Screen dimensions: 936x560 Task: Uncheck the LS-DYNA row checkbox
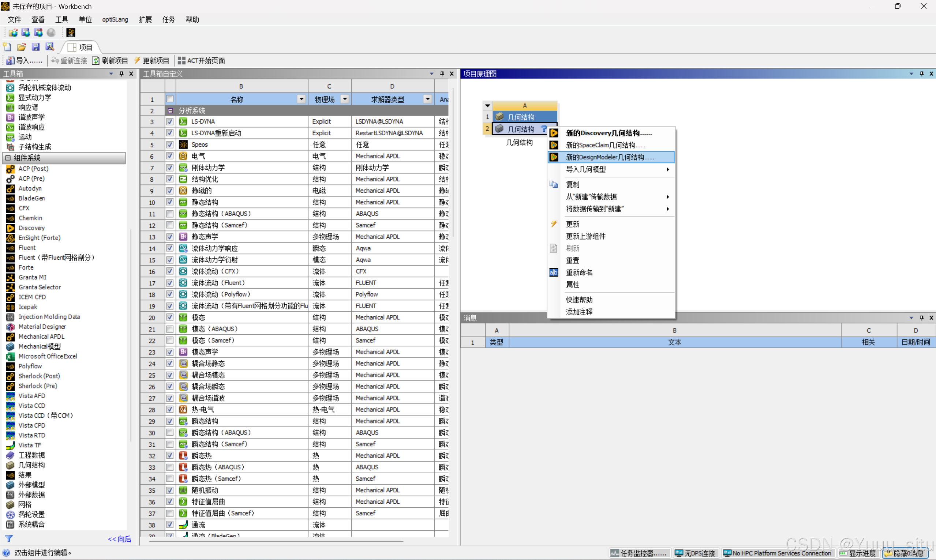(170, 121)
